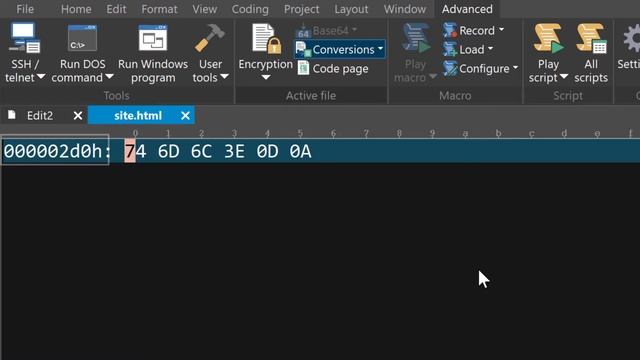
Task: Click the Encryption document lock icon
Action: (267, 39)
